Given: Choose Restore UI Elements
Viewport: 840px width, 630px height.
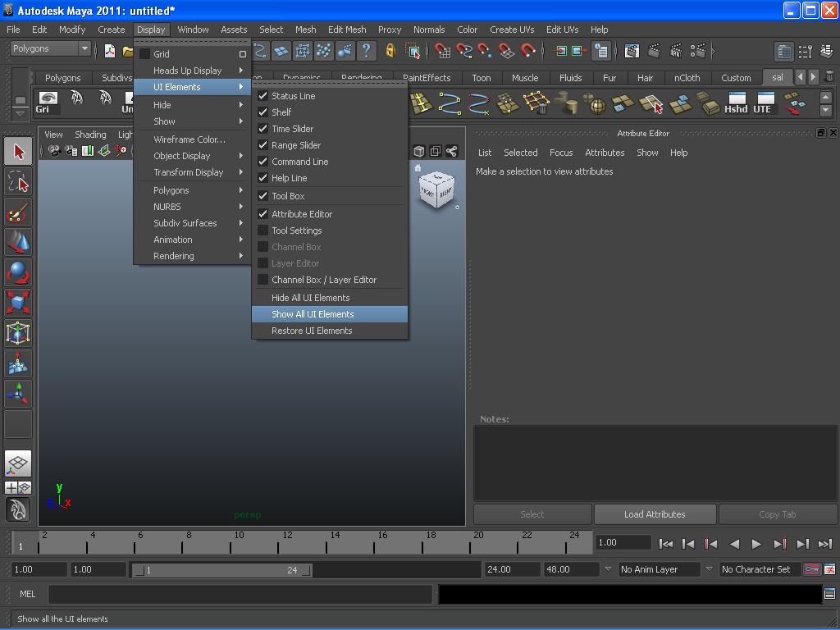Looking at the screenshot, I should (330, 331).
